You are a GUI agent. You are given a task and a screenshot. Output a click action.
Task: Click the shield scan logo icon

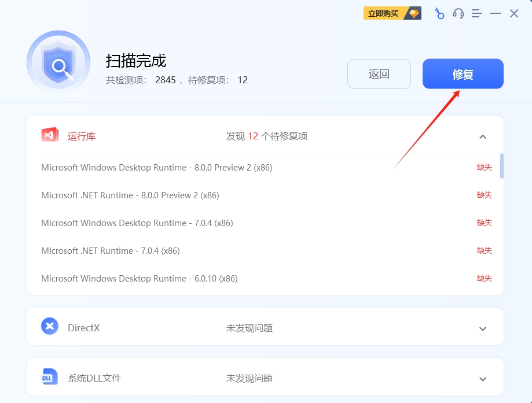[58, 62]
